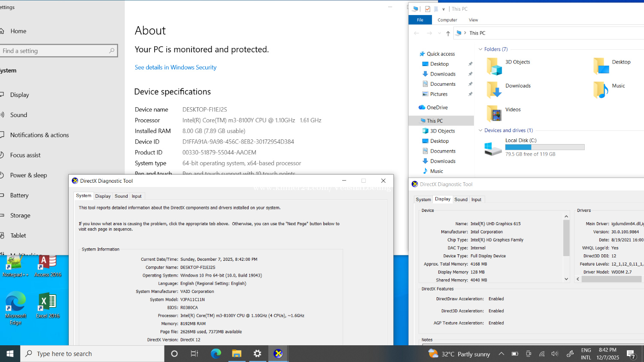Open the 3D Objects folder
This screenshot has height=362, width=644.
tap(517, 62)
